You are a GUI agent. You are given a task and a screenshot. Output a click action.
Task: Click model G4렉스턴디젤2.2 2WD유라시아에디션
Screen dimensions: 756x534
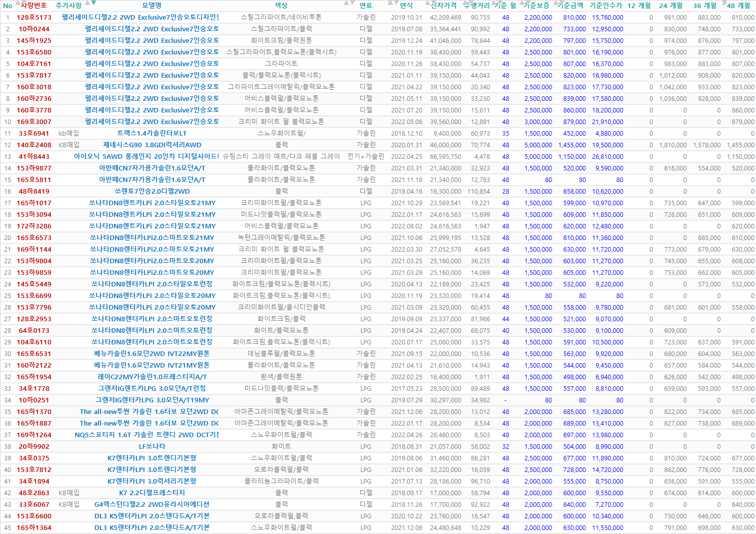[152, 504]
